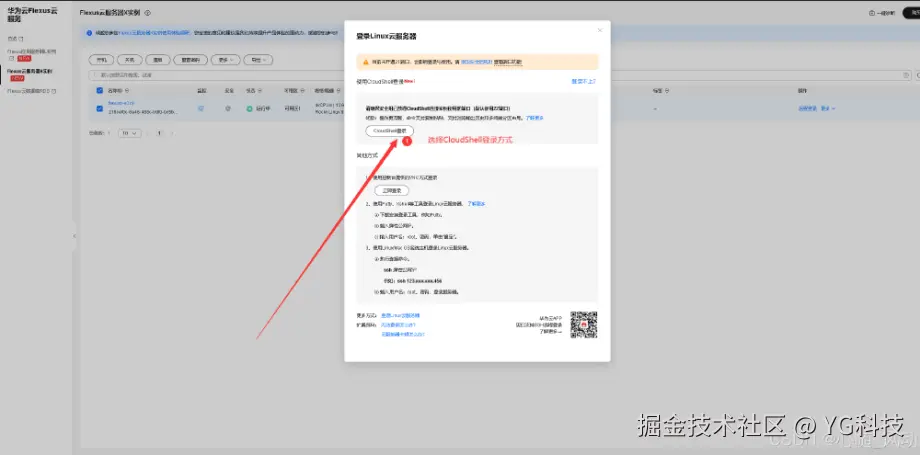Sort by the Name column header icon
This screenshot has height=455, width=920.
click(x=127, y=91)
